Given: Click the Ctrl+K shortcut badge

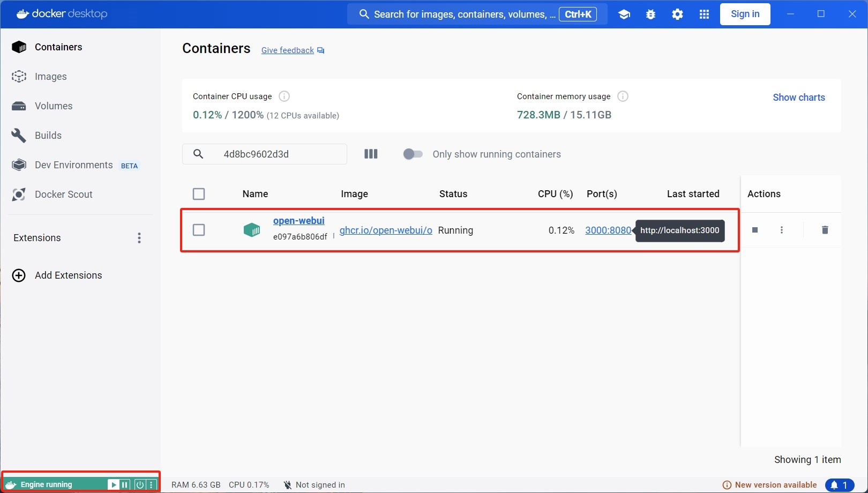Looking at the screenshot, I should (578, 14).
